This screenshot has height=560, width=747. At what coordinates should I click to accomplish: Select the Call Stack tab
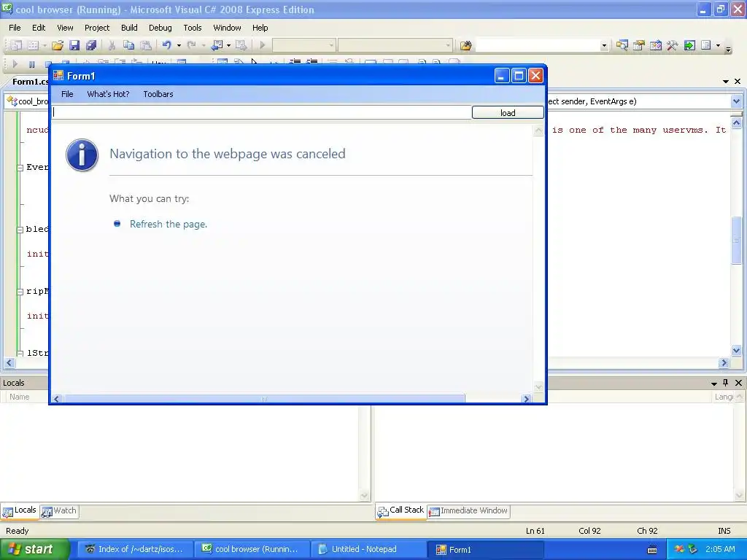coord(401,510)
